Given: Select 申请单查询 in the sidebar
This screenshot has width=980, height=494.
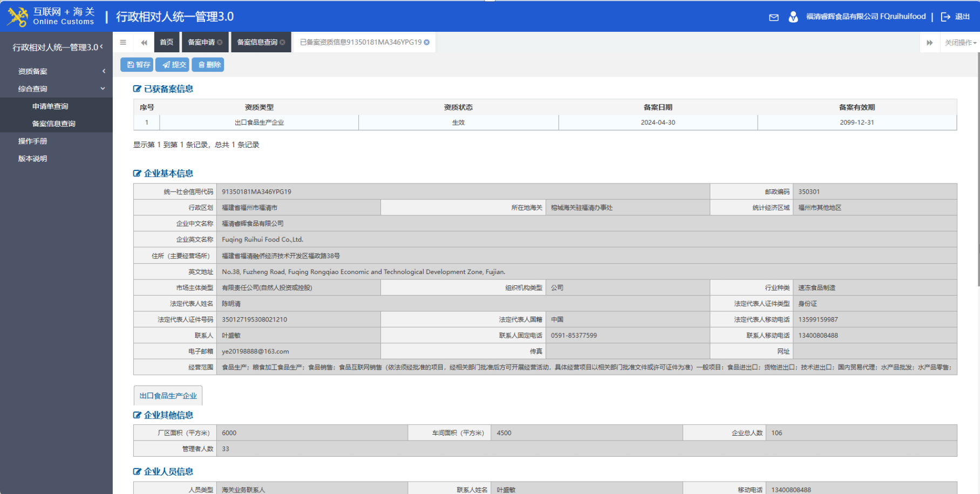Looking at the screenshot, I should 50,106.
